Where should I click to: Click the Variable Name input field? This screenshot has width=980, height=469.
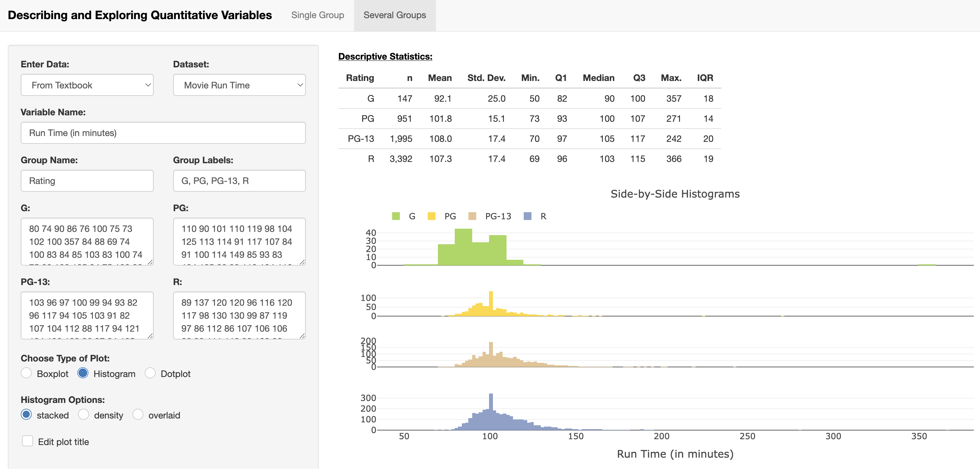[163, 133]
